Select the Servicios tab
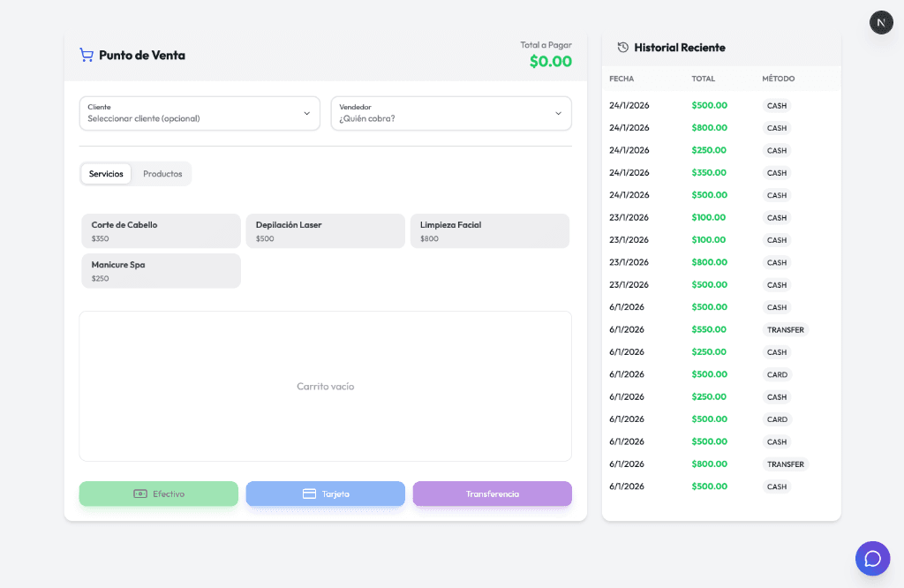904x588 pixels. (x=105, y=173)
